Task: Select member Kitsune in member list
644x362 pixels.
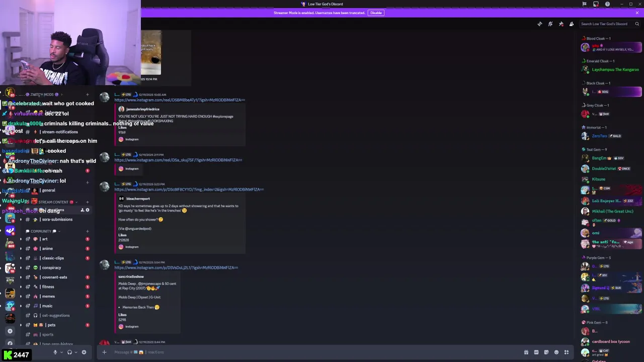Action: (611, 179)
